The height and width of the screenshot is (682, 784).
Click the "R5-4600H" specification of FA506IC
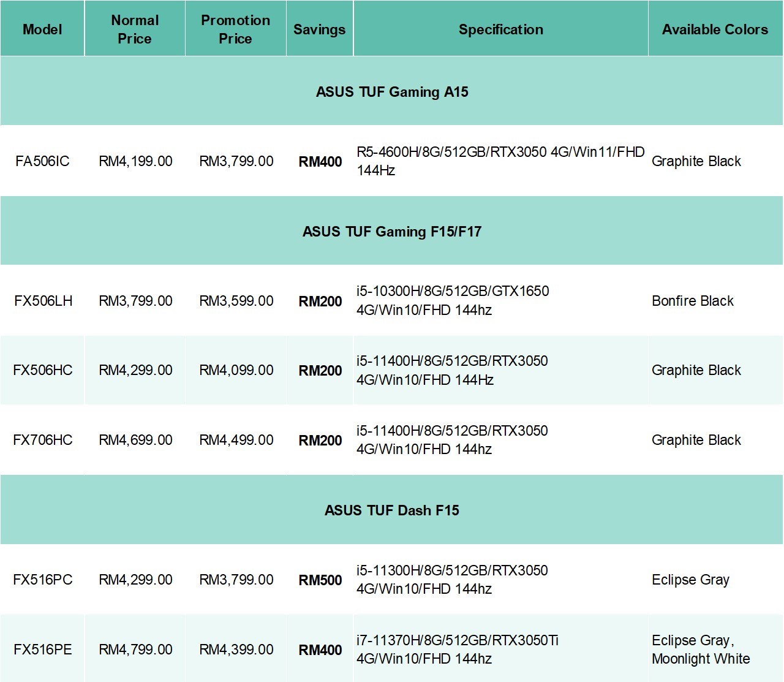pos(500,161)
